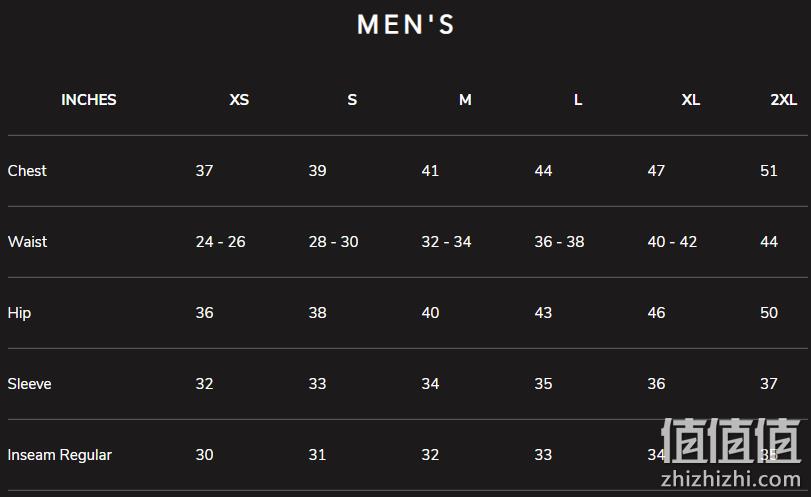Click the 32 - 34 waist value

(446, 242)
